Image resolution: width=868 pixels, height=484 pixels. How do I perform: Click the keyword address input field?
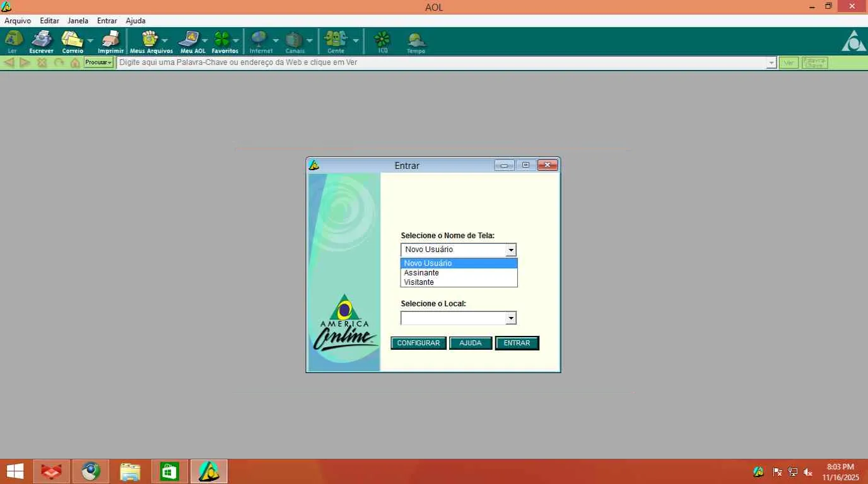tap(441, 62)
